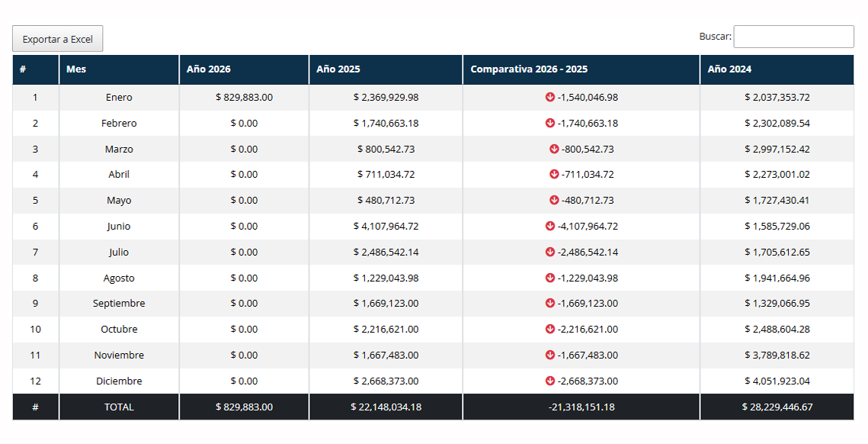
Task: Click the 2024 total $ 28,229,446.67
Action: coord(777,407)
